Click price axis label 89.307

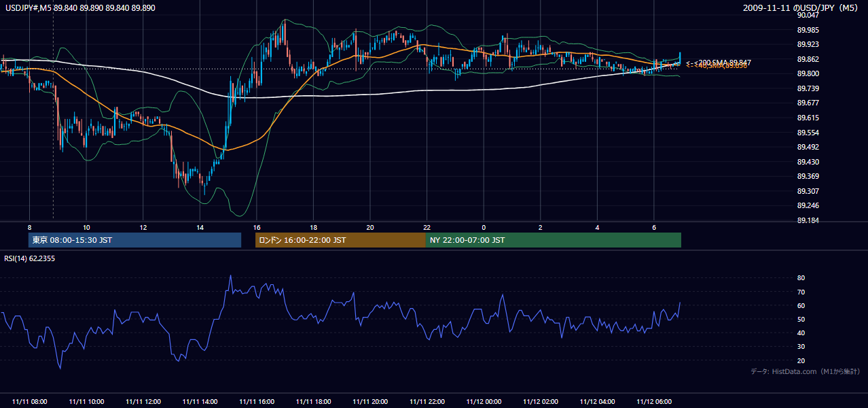(808, 191)
